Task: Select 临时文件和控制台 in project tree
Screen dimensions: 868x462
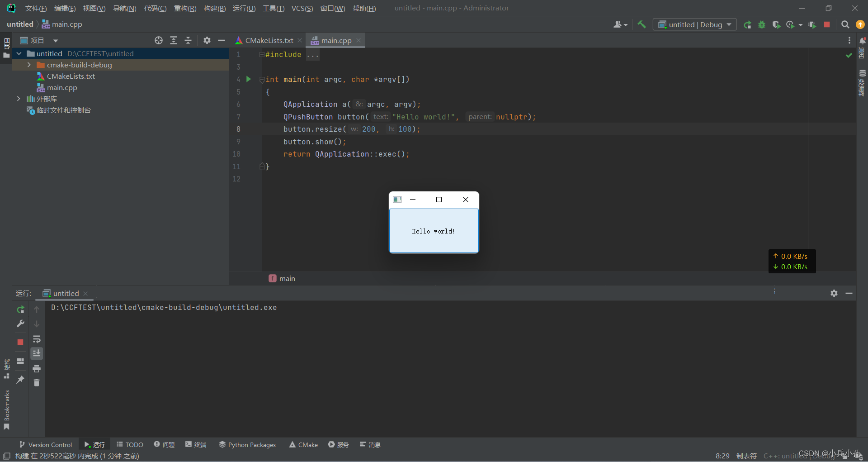Action: [63, 110]
